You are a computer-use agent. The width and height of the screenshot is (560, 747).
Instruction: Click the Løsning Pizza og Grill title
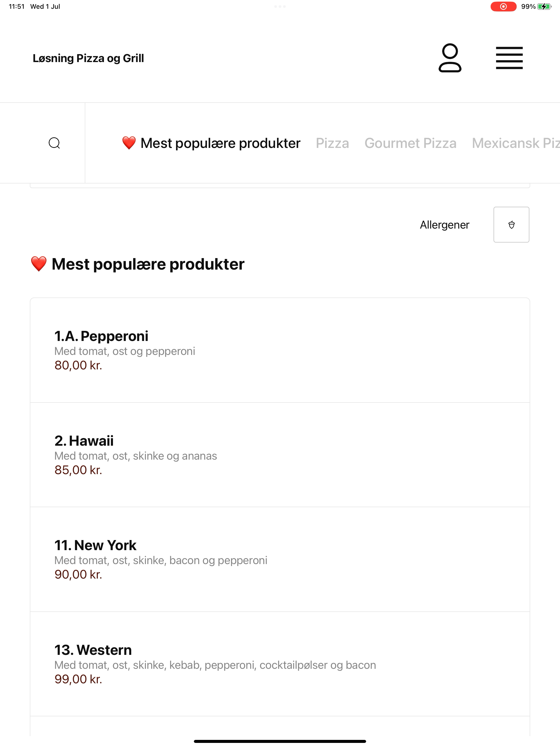coord(88,58)
